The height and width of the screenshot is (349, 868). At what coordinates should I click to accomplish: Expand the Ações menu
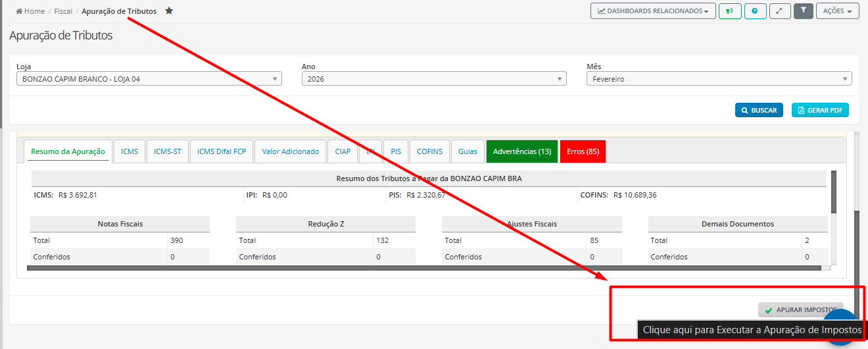tap(837, 11)
